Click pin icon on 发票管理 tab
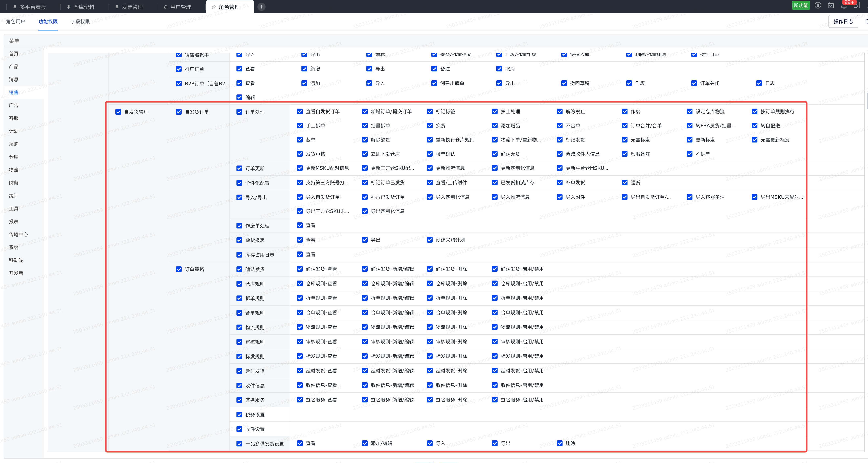 (117, 7)
